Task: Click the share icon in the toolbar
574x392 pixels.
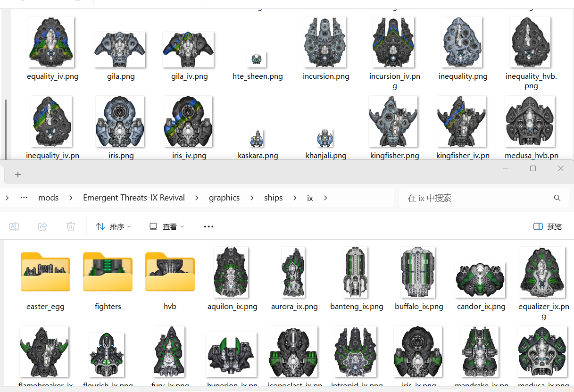Action: tap(42, 226)
